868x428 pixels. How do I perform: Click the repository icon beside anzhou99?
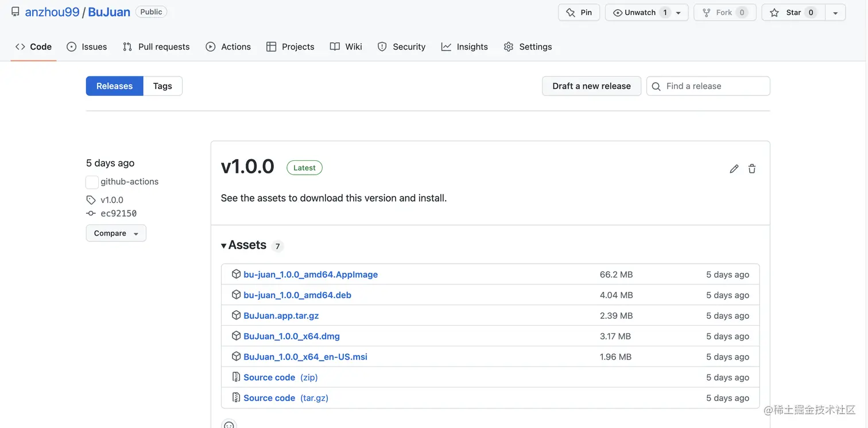tap(15, 12)
